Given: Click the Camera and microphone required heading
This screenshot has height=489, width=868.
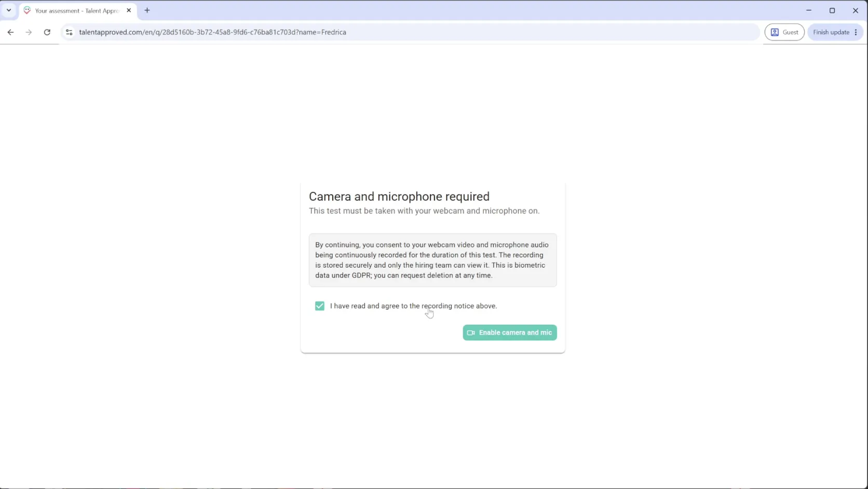Looking at the screenshot, I should pos(399,196).
